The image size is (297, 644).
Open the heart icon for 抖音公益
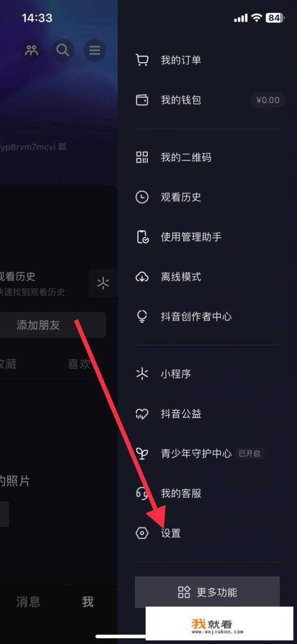[x=142, y=414]
